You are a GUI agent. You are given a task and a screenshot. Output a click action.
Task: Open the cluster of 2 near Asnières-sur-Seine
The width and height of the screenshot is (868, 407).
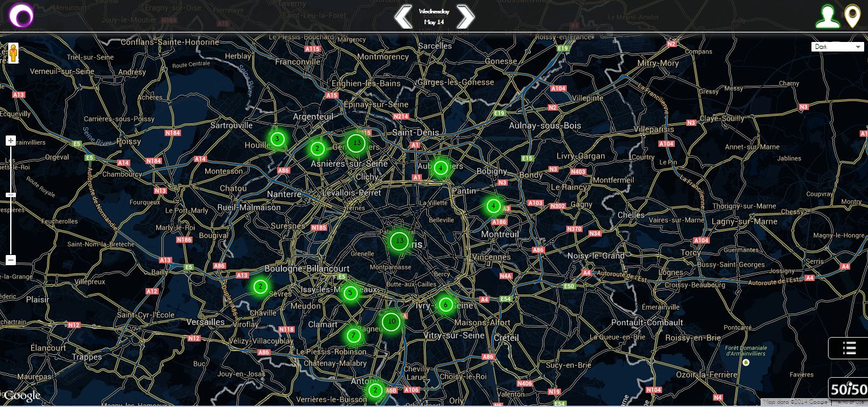point(317,149)
